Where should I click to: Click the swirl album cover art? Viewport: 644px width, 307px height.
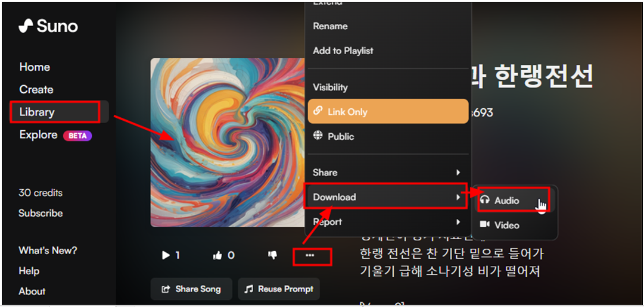228,142
